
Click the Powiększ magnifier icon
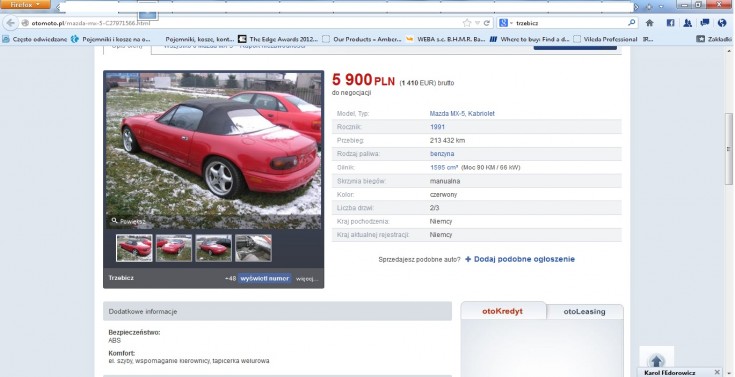coord(114,221)
